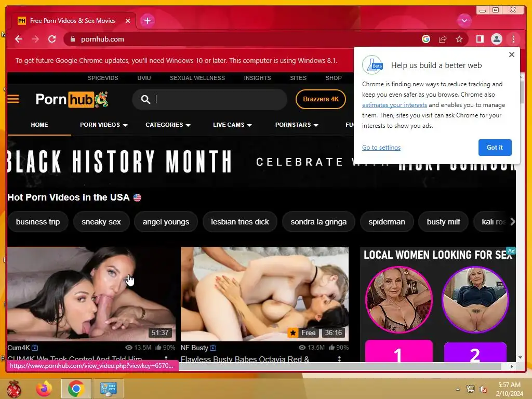Click the 'Got it' button

pos(495,147)
